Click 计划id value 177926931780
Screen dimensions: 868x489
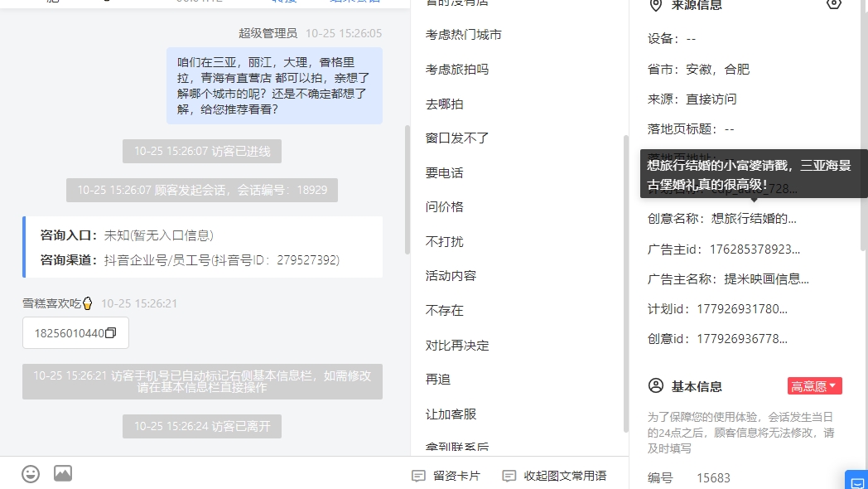click(x=742, y=308)
